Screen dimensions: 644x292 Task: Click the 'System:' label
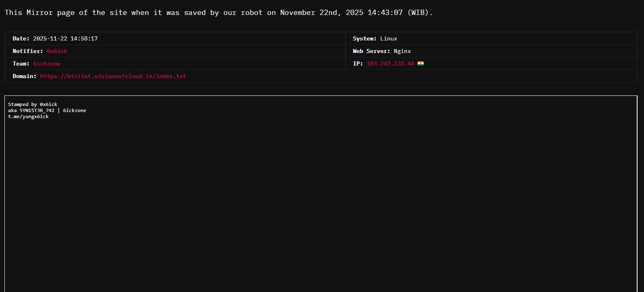364,39
